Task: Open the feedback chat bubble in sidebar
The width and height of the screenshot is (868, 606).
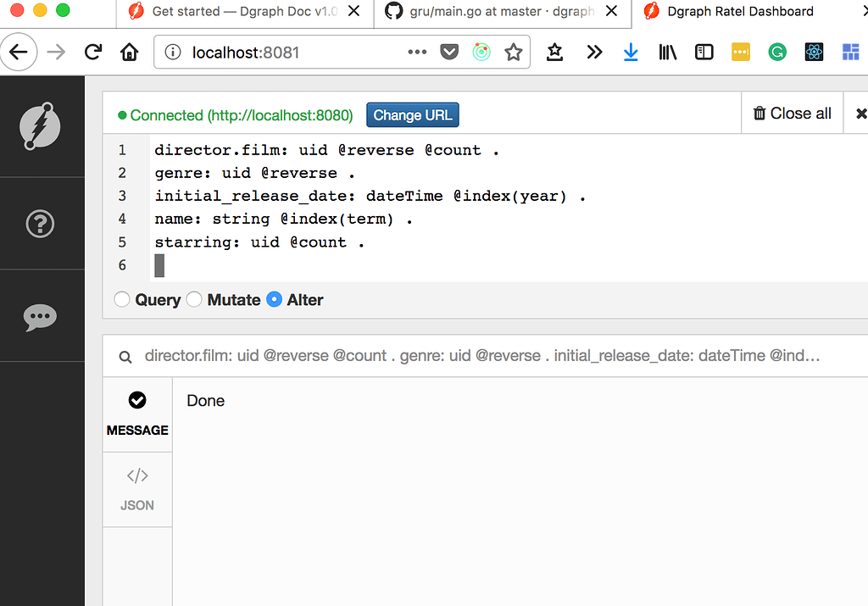Action: coord(42,315)
